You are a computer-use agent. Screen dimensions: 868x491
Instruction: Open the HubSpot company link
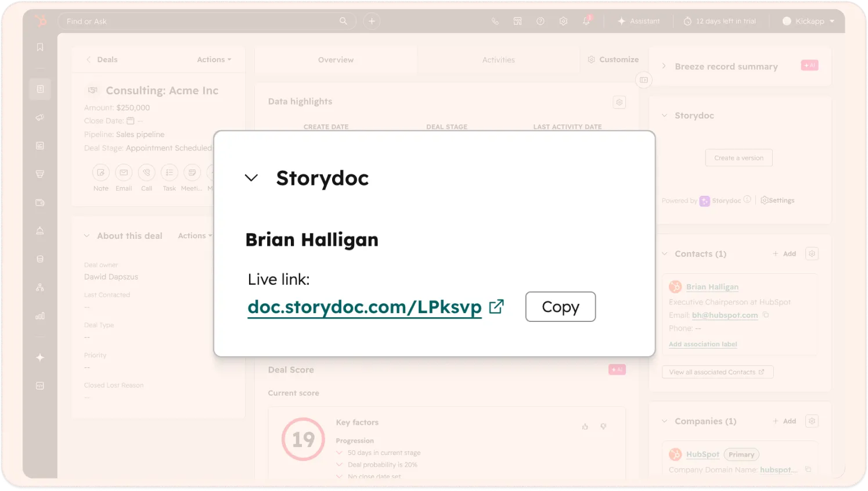[703, 454]
